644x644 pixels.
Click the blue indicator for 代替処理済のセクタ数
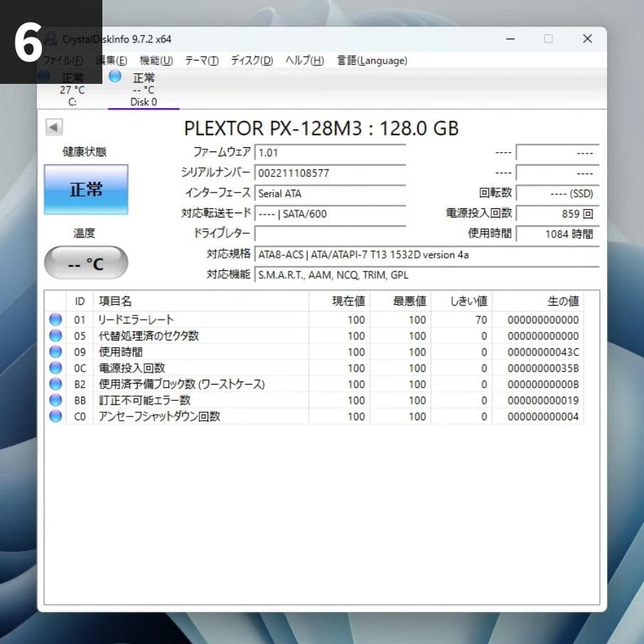pyautogui.click(x=55, y=336)
